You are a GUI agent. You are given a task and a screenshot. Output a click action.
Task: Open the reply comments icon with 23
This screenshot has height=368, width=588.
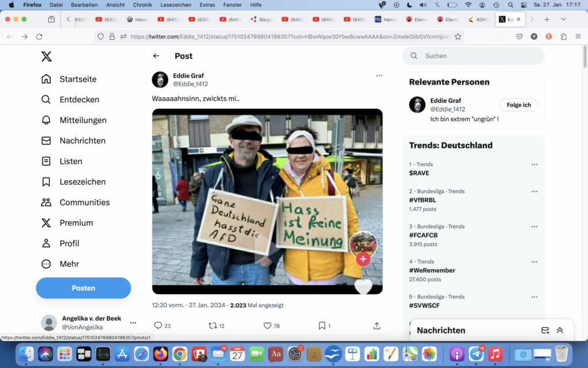click(158, 325)
